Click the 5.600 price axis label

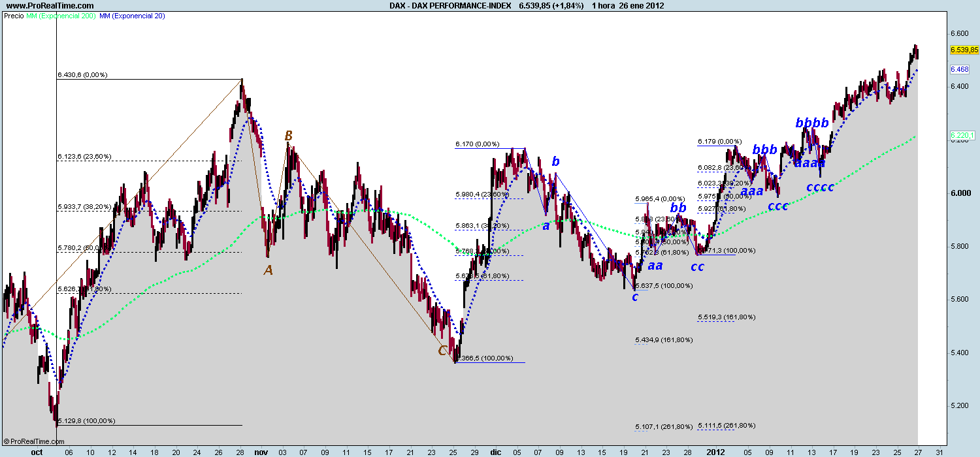click(959, 299)
